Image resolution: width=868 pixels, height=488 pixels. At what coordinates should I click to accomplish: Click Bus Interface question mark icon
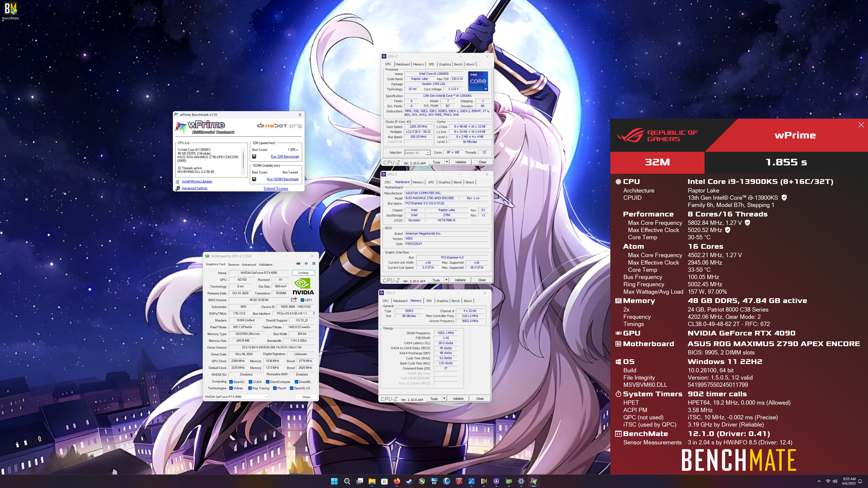click(x=314, y=314)
